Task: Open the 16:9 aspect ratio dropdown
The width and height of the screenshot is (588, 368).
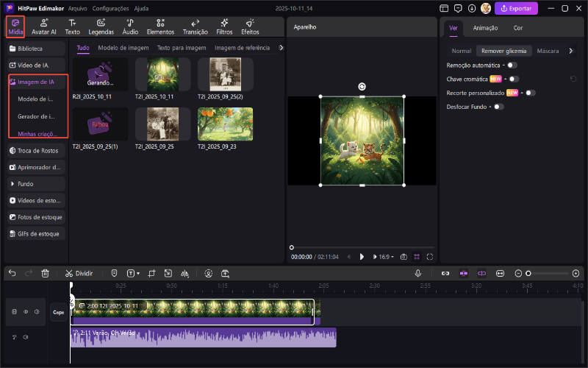Action: 385,257
